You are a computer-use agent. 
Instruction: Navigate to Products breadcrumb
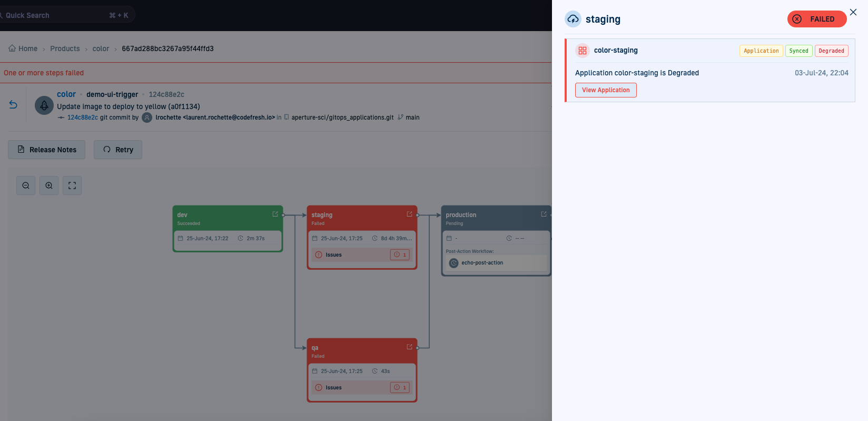(x=65, y=48)
